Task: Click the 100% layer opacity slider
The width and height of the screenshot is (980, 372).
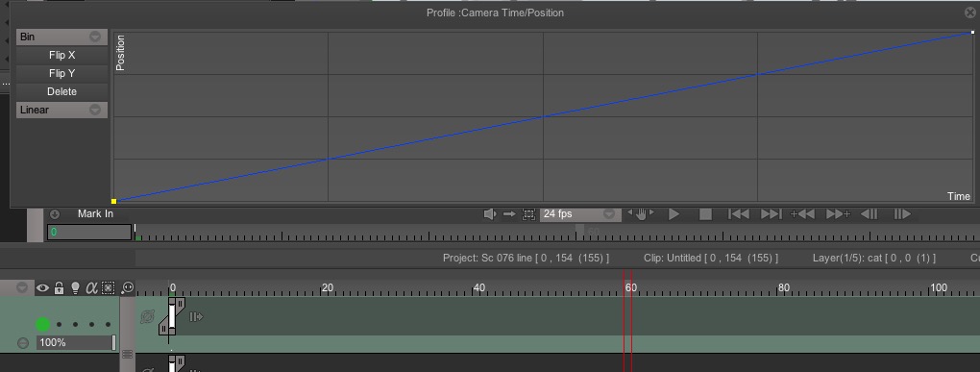Action: point(76,342)
